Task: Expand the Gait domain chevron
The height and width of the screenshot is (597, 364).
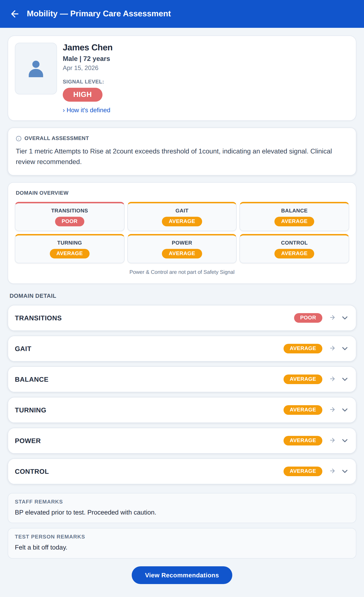Action: click(x=345, y=349)
